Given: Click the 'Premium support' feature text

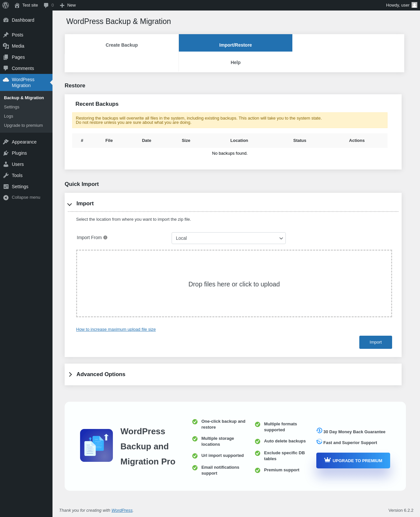Looking at the screenshot, I should (282, 470).
